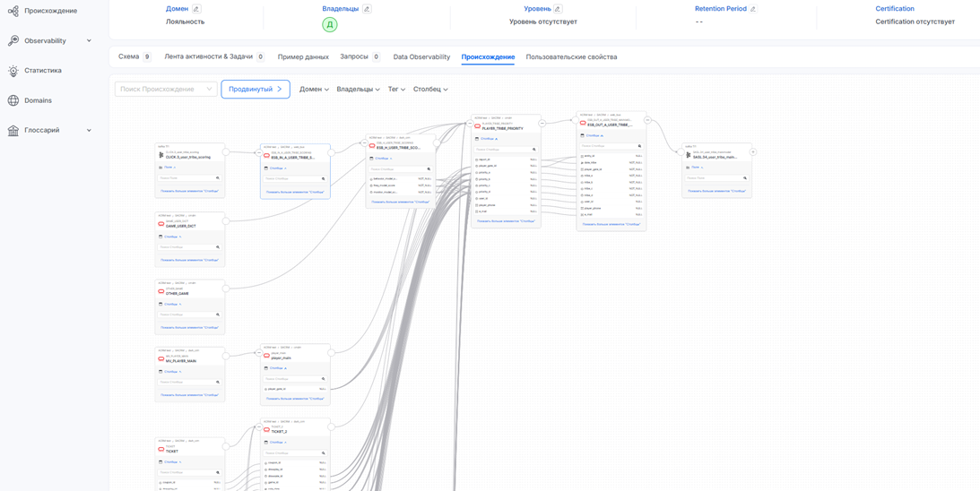The height and width of the screenshot is (491, 980).
Task: Edit Retention Period using the pencil icon
Action: pyautogui.click(x=753, y=9)
